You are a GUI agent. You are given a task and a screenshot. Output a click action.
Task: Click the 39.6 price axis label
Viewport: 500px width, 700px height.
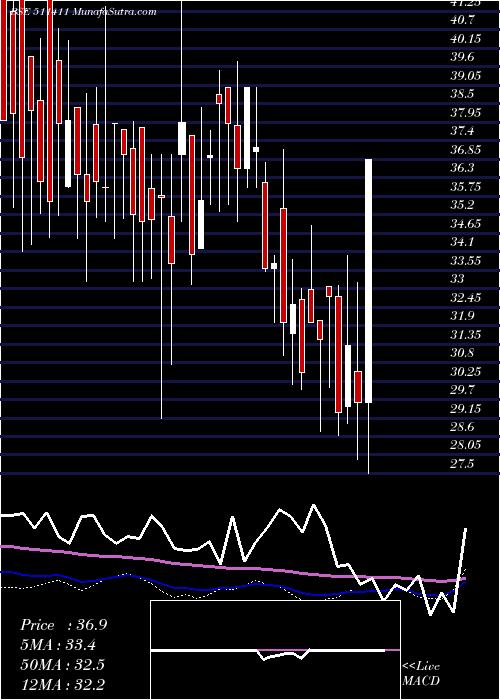[x=462, y=57]
